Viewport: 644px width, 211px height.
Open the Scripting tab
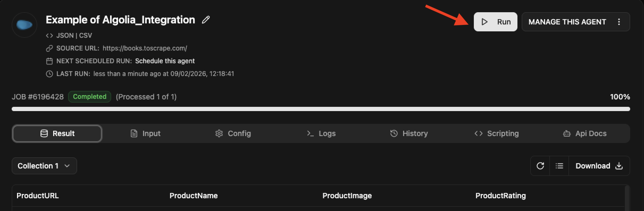tap(497, 133)
